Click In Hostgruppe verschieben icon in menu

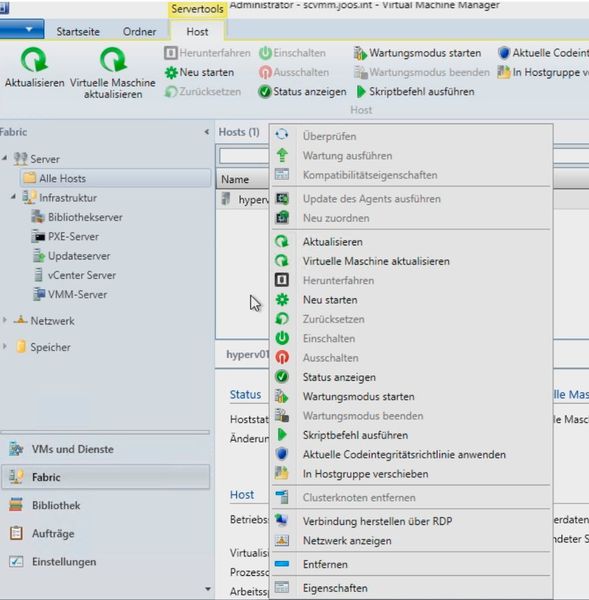pyautogui.click(x=282, y=474)
